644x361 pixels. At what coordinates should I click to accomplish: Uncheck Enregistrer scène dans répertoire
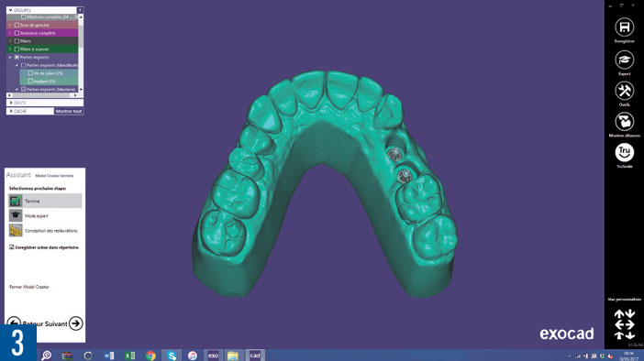click(12, 247)
